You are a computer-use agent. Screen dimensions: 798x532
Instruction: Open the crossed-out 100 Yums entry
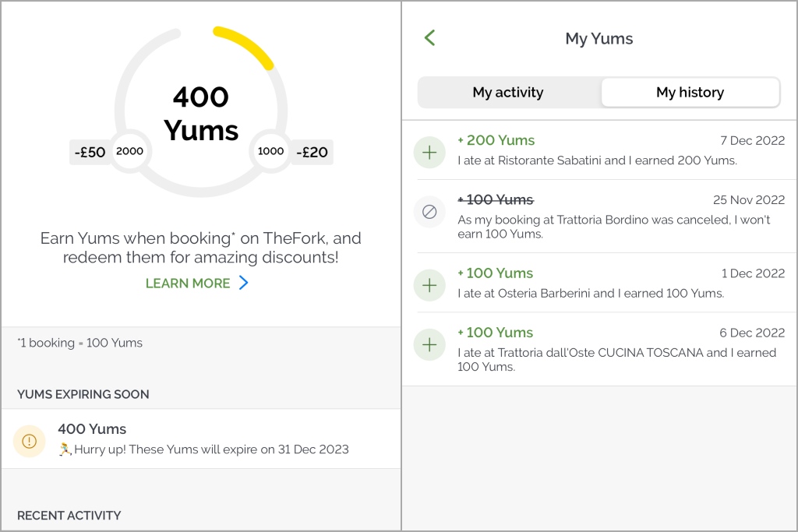pos(599,217)
